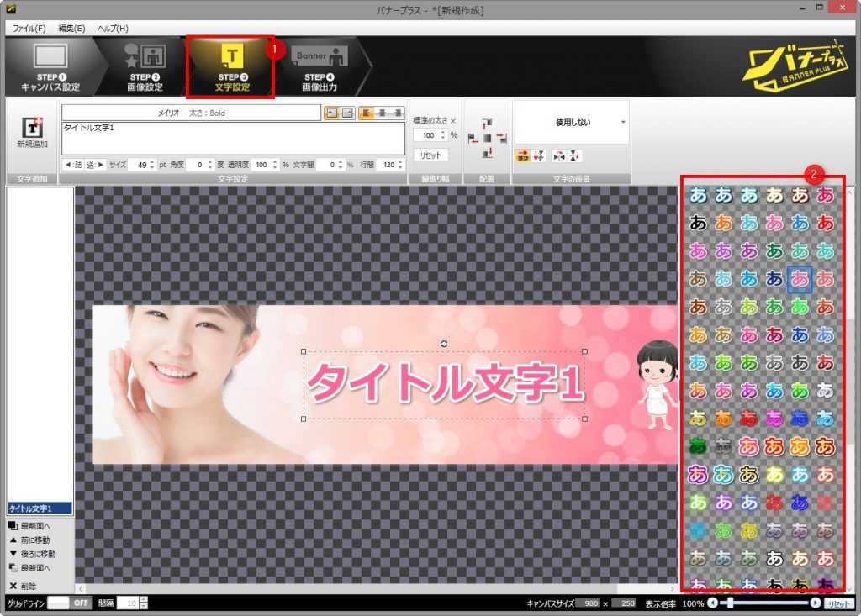
Task: Adjust the 行間 line spacing stepper
Action: [x=400, y=165]
